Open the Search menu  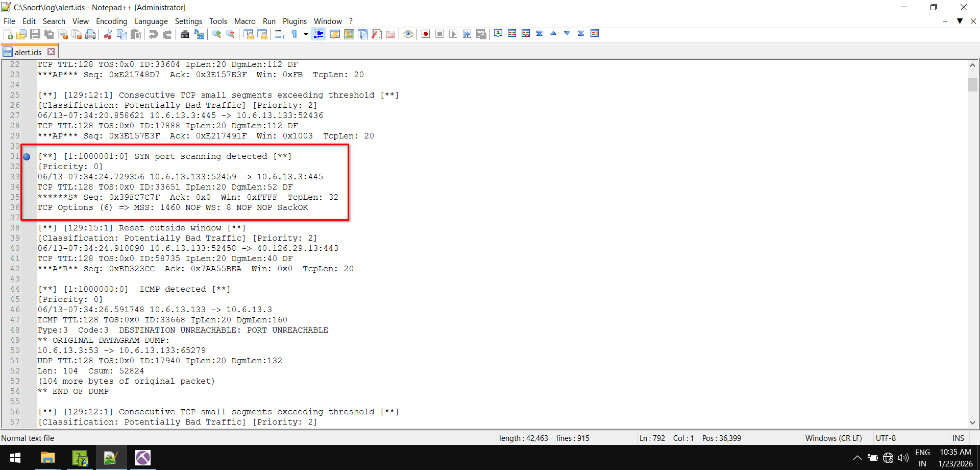point(54,21)
